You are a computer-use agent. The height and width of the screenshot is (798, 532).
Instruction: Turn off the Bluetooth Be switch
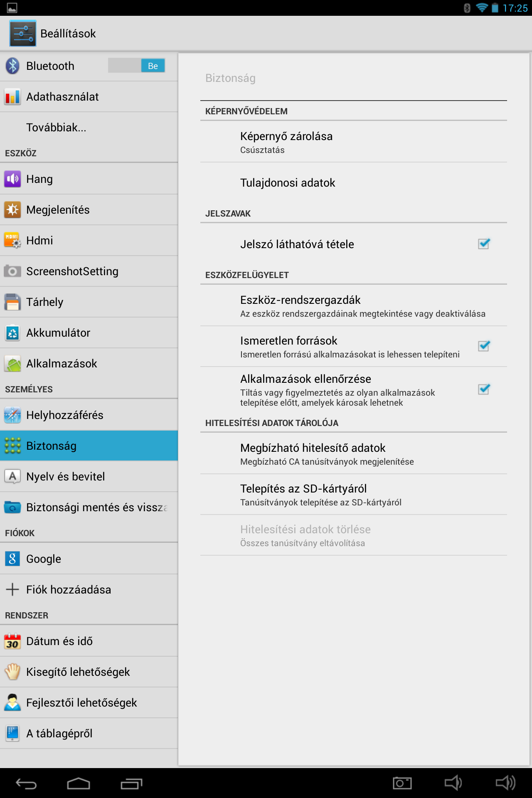pyautogui.click(x=136, y=66)
